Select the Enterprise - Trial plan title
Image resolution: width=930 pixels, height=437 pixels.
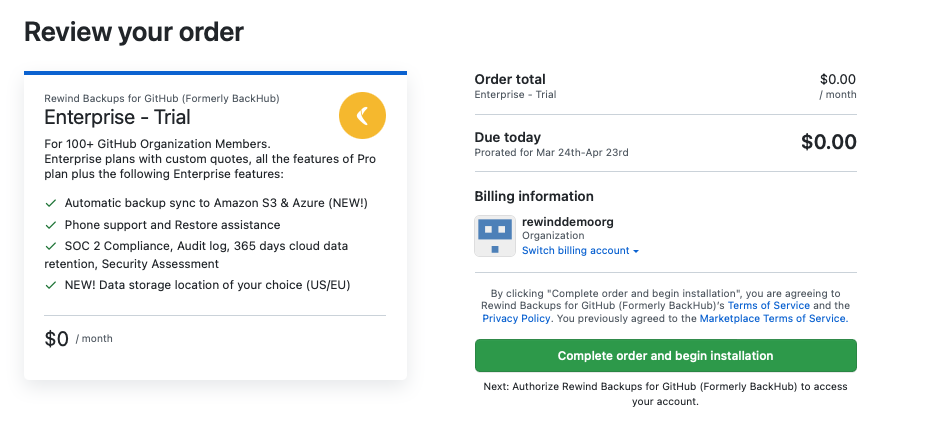118,118
